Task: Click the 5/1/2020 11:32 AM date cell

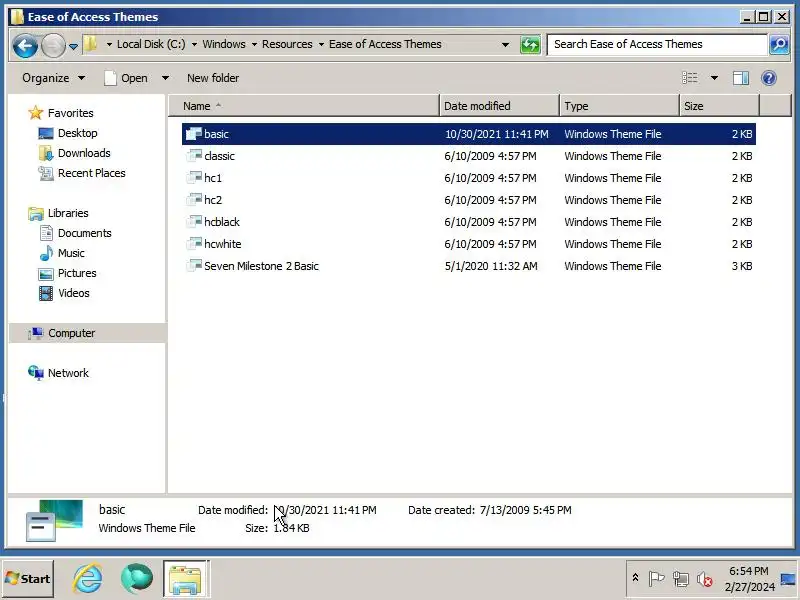Action: point(490,266)
